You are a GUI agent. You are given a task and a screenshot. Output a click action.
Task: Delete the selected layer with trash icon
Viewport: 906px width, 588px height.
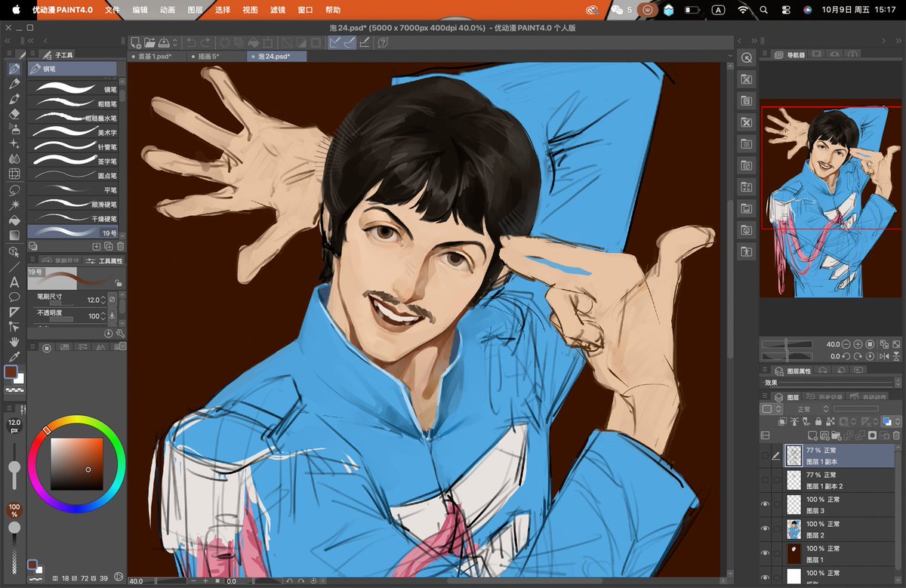[x=896, y=436]
